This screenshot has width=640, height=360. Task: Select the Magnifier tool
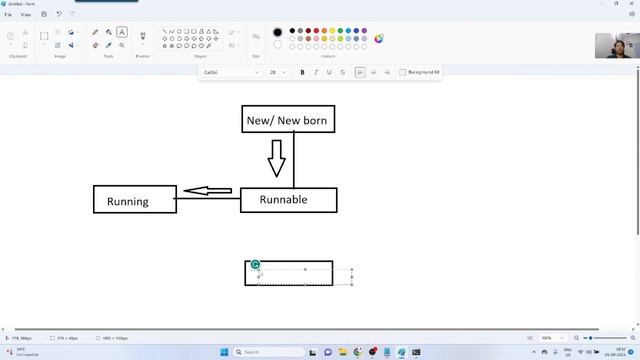pyautogui.click(x=122, y=45)
